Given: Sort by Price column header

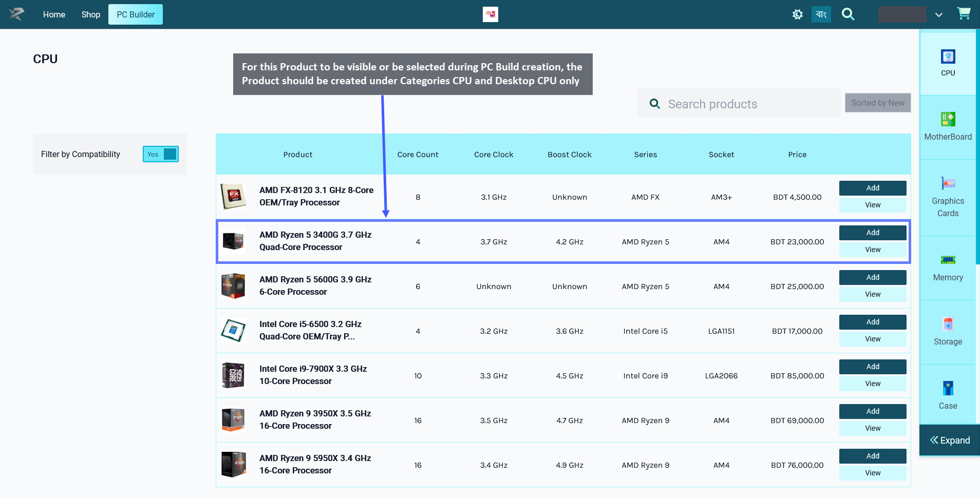Looking at the screenshot, I should (x=797, y=155).
